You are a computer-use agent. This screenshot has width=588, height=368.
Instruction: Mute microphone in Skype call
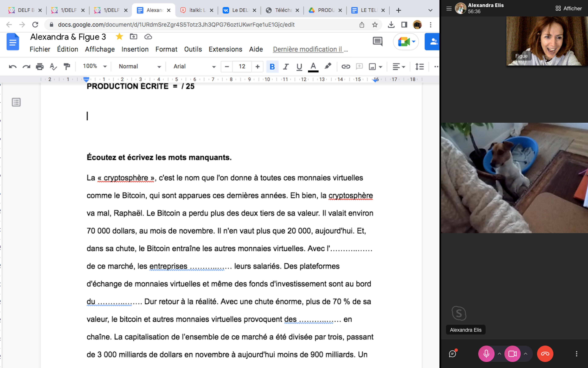pyautogui.click(x=486, y=354)
